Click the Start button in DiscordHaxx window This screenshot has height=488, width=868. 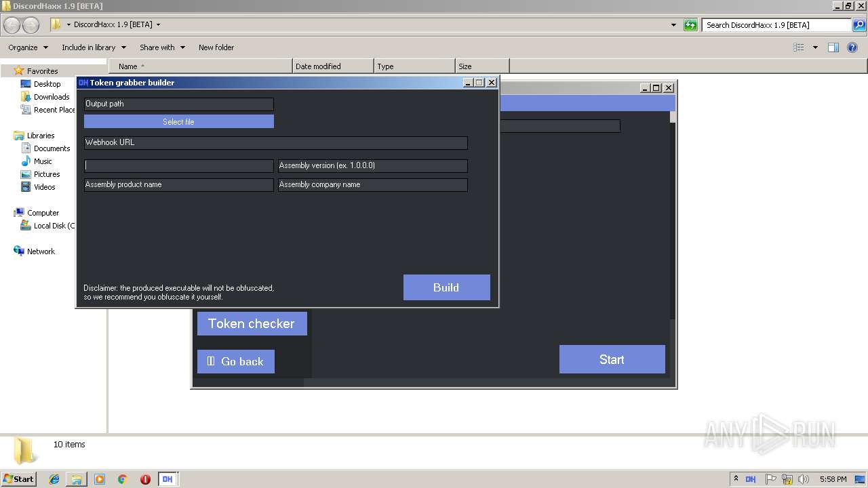point(612,359)
